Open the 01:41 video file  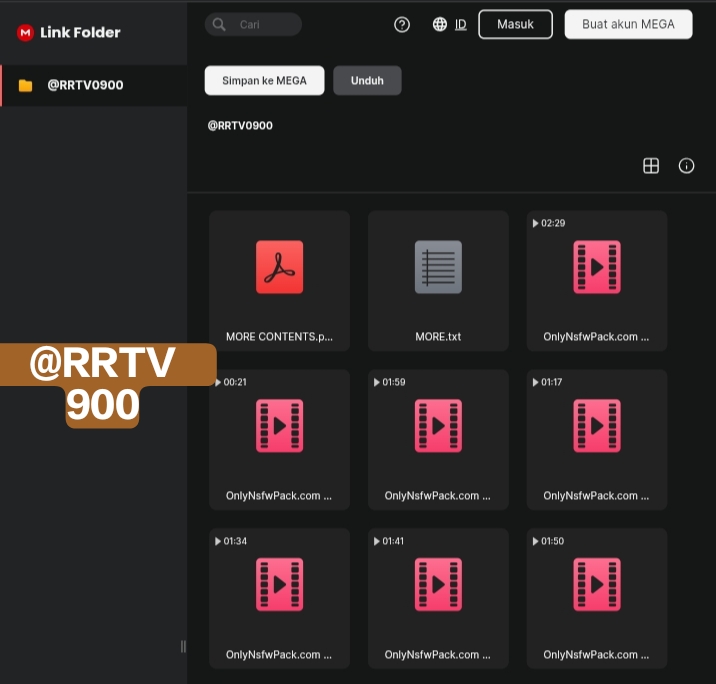(438, 598)
